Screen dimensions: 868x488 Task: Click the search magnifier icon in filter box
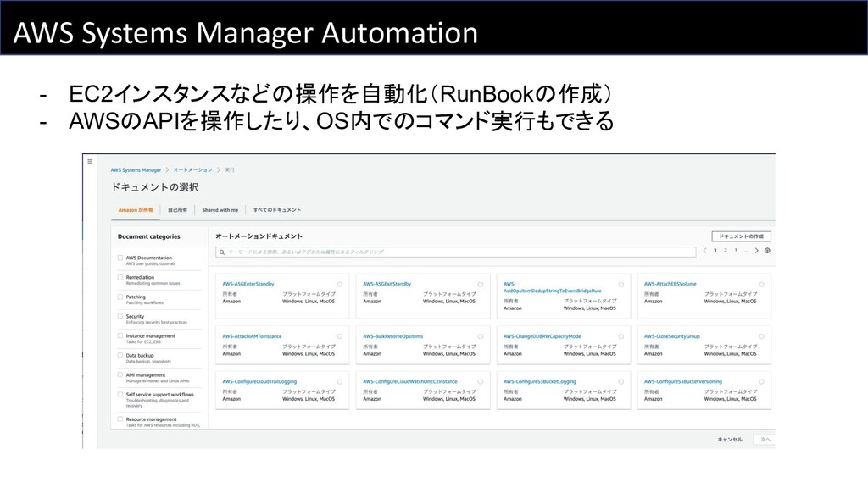coord(222,252)
